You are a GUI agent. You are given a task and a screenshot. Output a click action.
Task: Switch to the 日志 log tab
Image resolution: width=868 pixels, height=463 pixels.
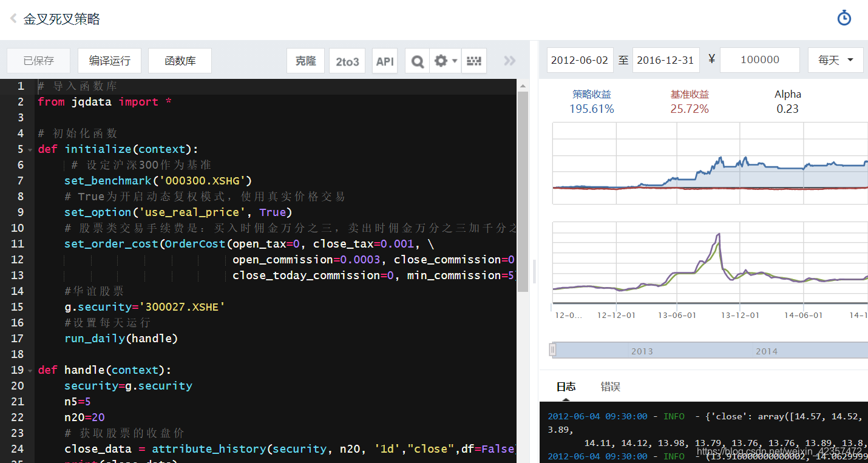point(566,387)
